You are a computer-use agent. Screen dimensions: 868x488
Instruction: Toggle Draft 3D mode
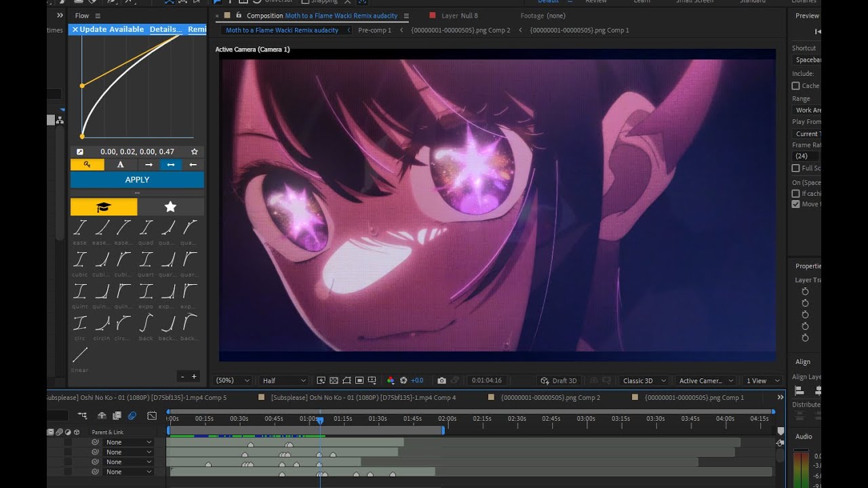pyautogui.click(x=559, y=381)
